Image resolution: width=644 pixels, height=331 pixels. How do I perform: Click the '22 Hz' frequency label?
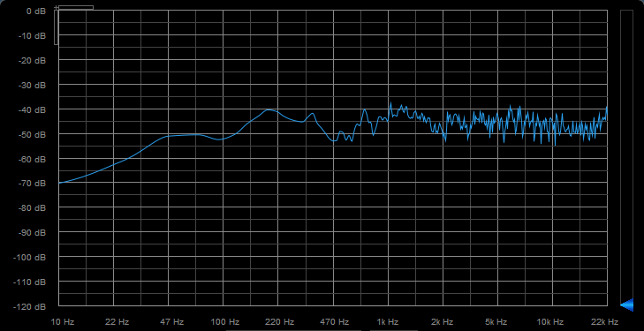[117, 321]
